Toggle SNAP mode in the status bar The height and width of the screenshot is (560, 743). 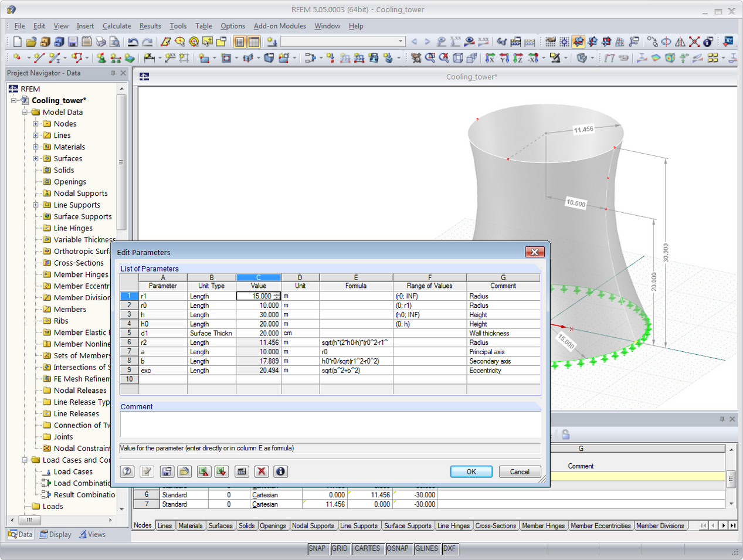(x=317, y=548)
